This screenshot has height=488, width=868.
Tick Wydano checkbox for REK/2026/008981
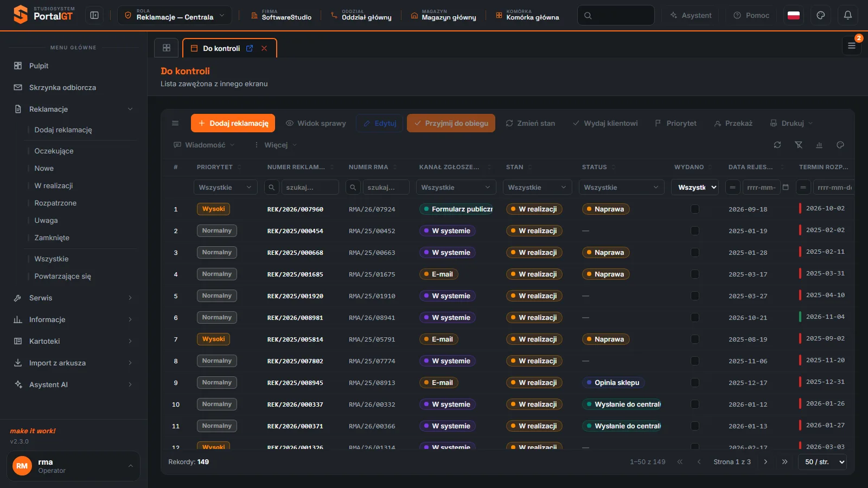pos(695,318)
